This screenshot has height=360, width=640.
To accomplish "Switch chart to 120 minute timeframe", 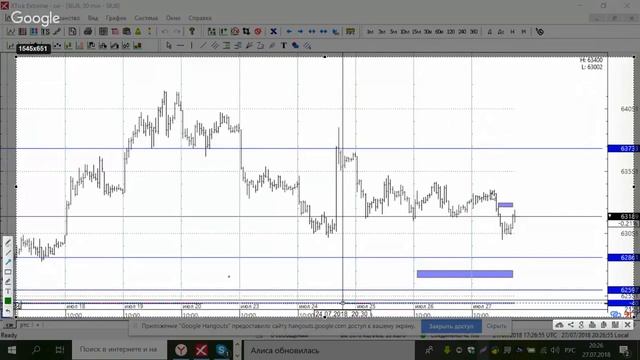I will point(451,31).
